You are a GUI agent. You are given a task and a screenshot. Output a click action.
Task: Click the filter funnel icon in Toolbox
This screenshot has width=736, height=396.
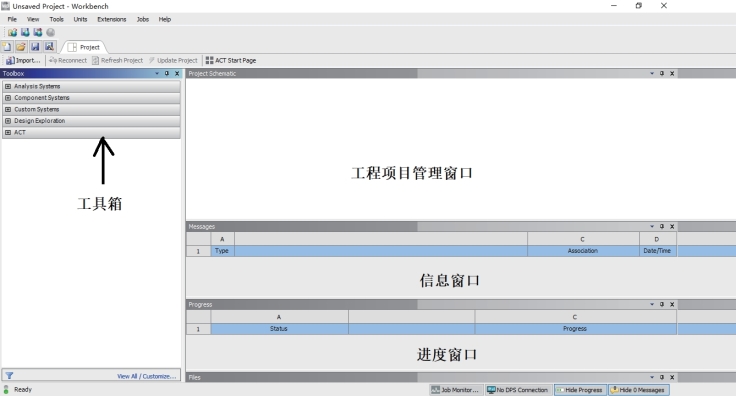(x=9, y=376)
